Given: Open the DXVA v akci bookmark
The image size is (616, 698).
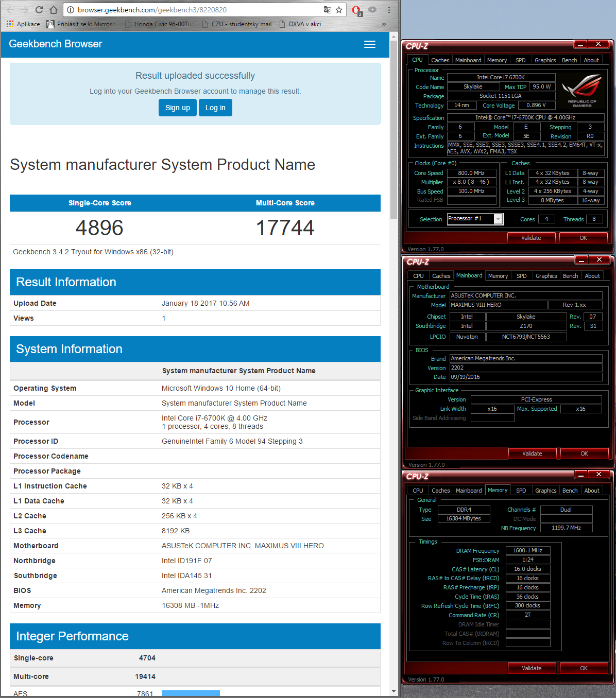Looking at the screenshot, I should click(x=300, y=24).
